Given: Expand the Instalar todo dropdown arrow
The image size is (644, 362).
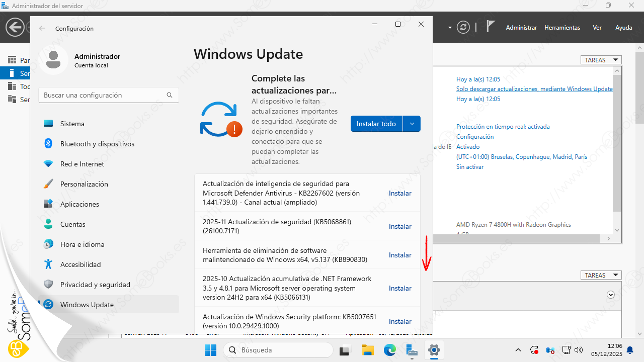Looking at the screenshot, I should pyautogui.click(x=412, y=124).
